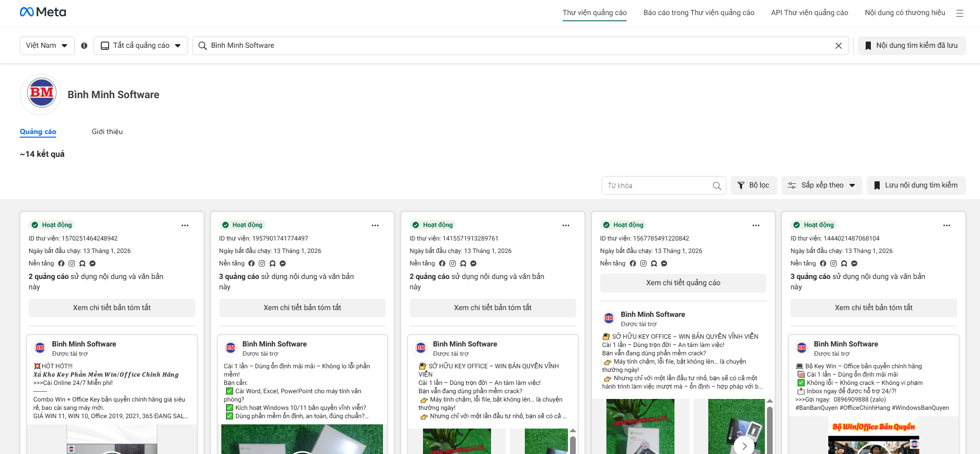Screen dimensions: 980x454
Task: Switch to the Giới thiệu tab
Action: coord(107,132)
